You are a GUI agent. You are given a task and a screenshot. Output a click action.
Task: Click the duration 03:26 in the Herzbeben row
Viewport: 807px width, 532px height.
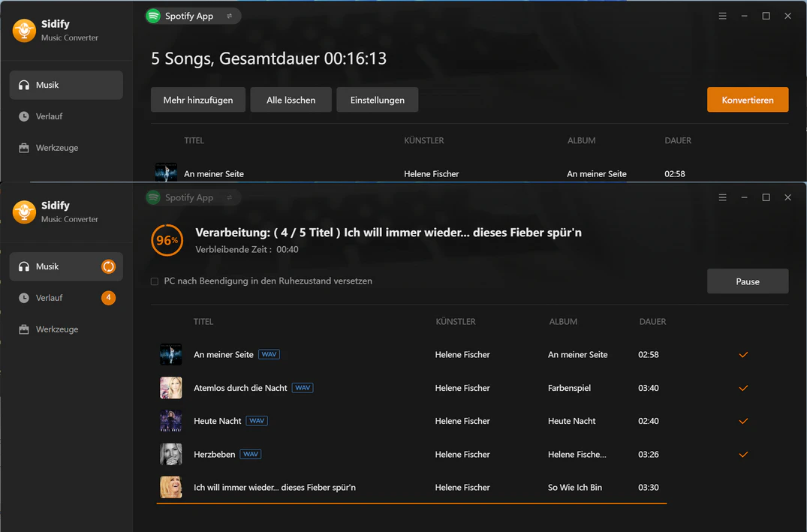click(x=649, y=454)
